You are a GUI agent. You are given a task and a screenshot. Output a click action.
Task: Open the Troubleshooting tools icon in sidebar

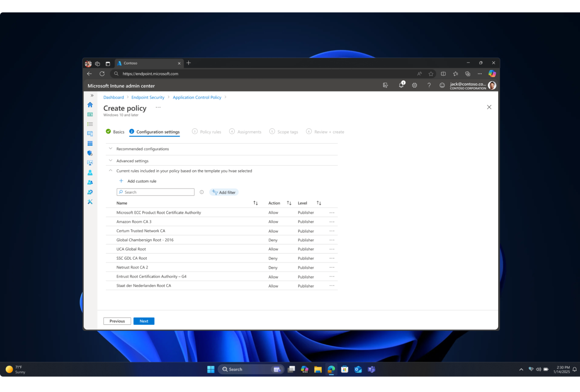(x=90, y=202)
